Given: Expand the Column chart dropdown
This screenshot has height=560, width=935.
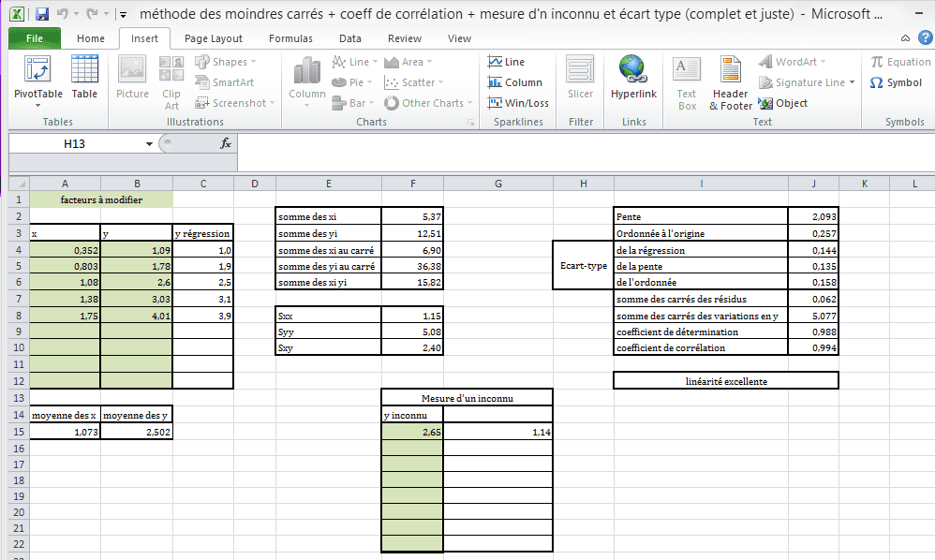Looking at the screenshot, I should [307, 82].
